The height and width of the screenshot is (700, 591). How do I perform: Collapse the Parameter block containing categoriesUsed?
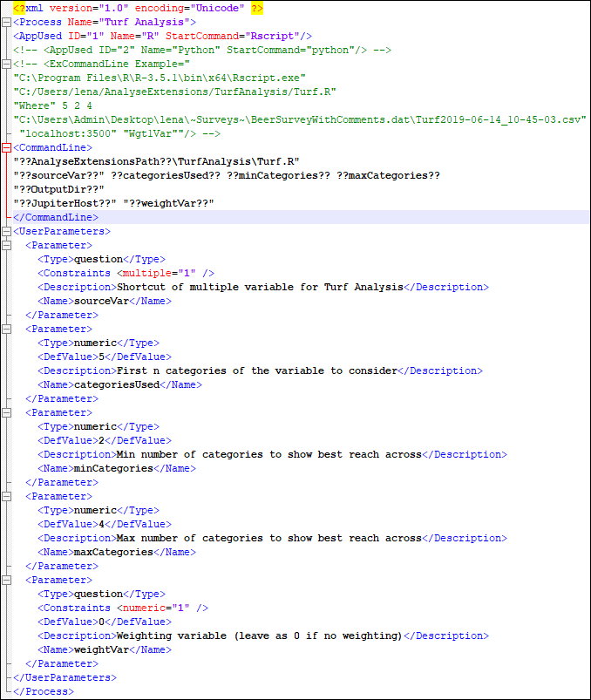click(6, 329)
